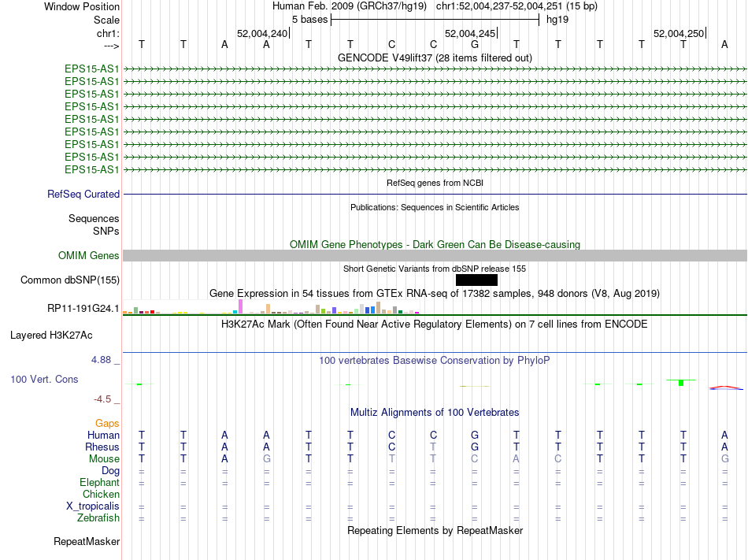Click the -4.5 PhyloP lower value
This screenshot has height=560, width=748.
pyautogui.click(x=103, y=399)
